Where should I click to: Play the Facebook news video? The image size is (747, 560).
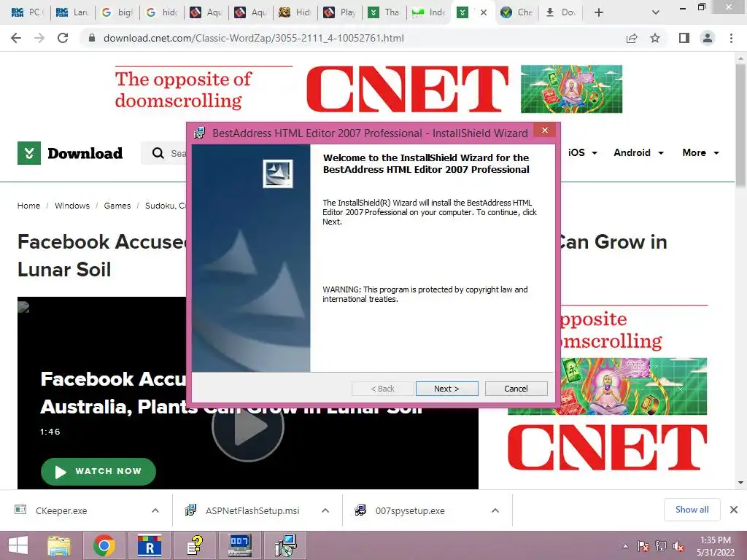tap(248, 427)
